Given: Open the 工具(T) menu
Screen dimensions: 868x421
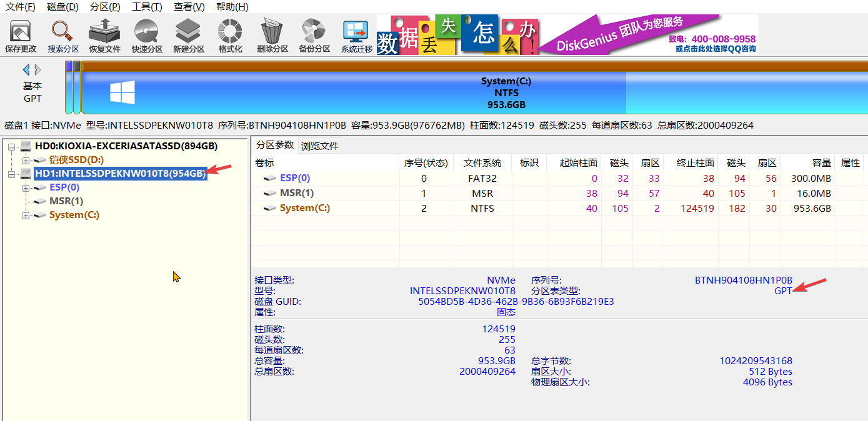Looking at the screenshot, I should pyautogui.click(x=147, y=7).
